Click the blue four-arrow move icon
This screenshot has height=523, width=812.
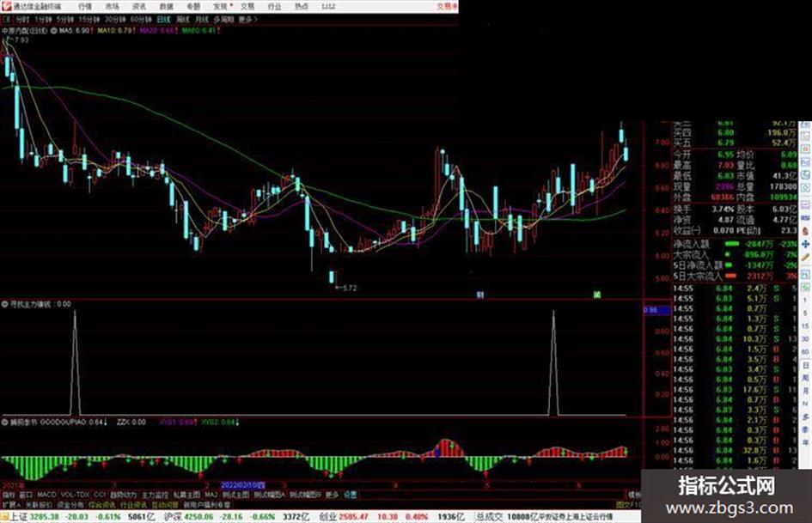coord(805,243)
